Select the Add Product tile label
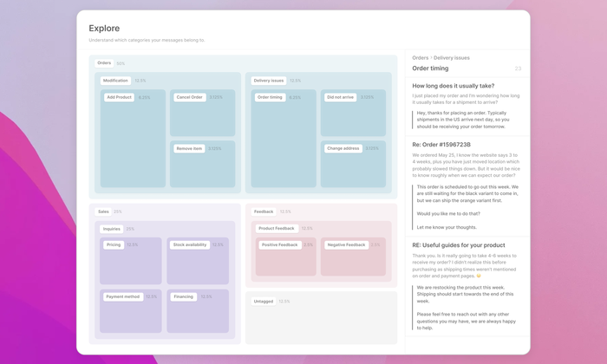 [x=120, y=97]
